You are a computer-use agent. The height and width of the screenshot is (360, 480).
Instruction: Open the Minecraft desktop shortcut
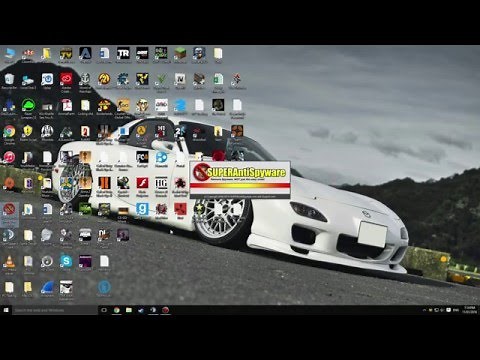coord(180,55)
